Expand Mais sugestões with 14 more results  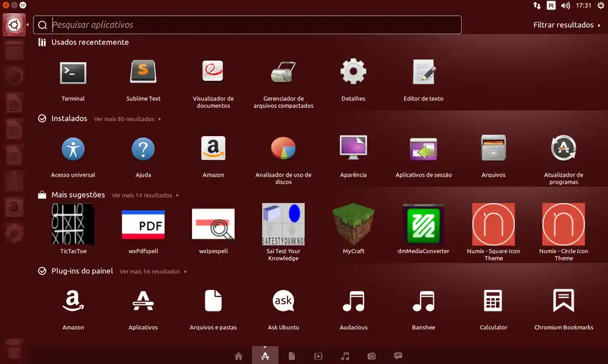[x=144, y=196]
